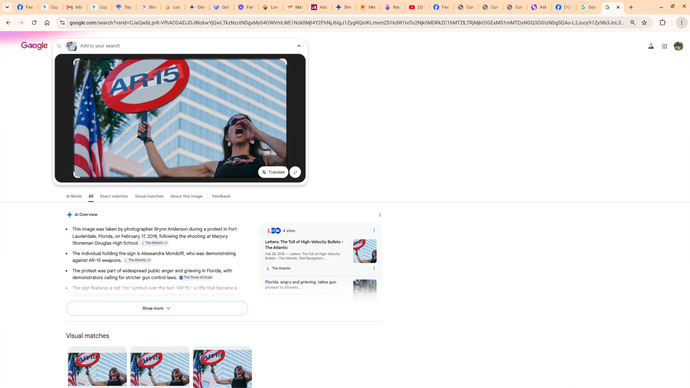This screenshot has height=388, width=690.
Task: Click the image thumbnail chip in search box
Action: point(71,46)
